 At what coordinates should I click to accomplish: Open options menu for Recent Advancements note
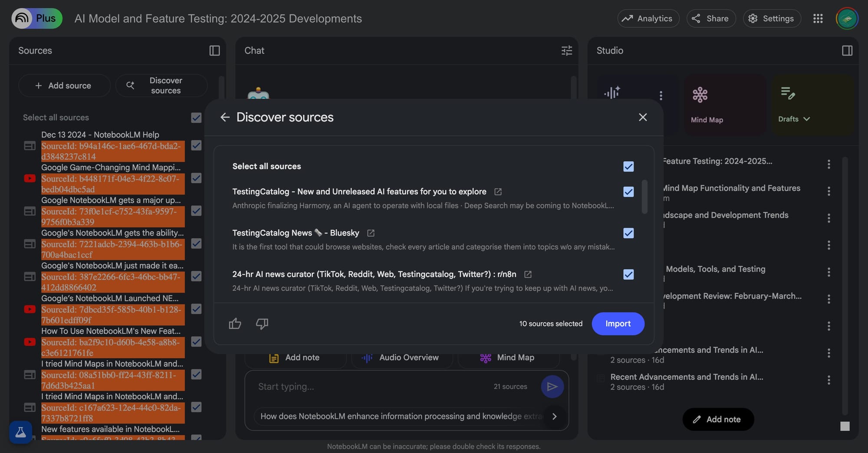click(x=829, y=380)
